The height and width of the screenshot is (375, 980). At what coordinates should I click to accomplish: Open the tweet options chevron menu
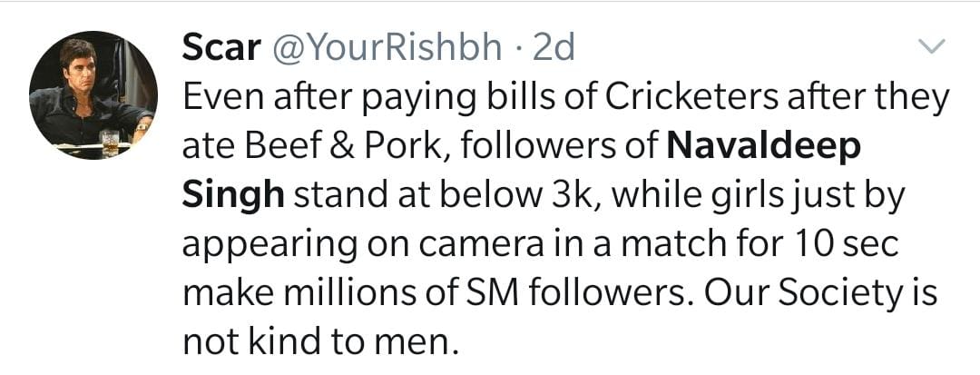(x=932, y=45)
